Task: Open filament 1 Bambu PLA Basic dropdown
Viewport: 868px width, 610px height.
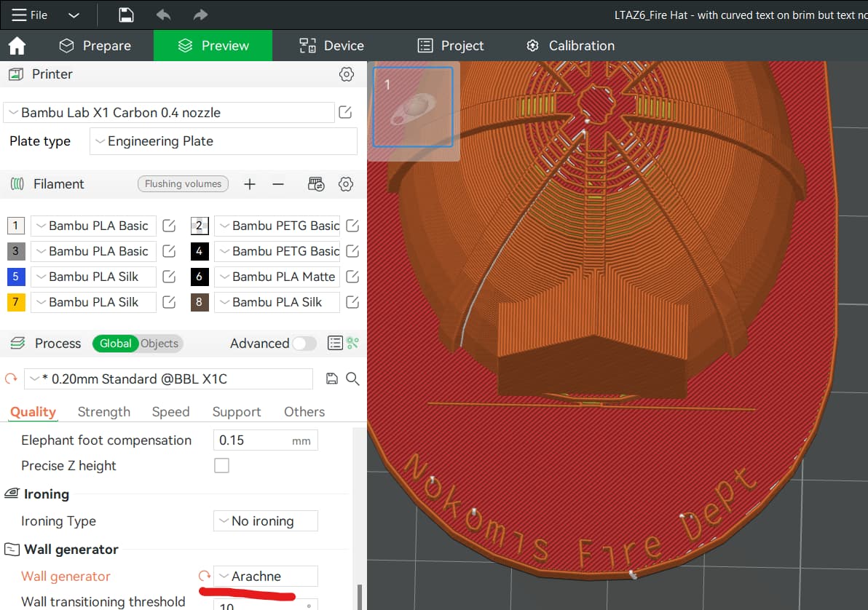Action: (93, 226)
